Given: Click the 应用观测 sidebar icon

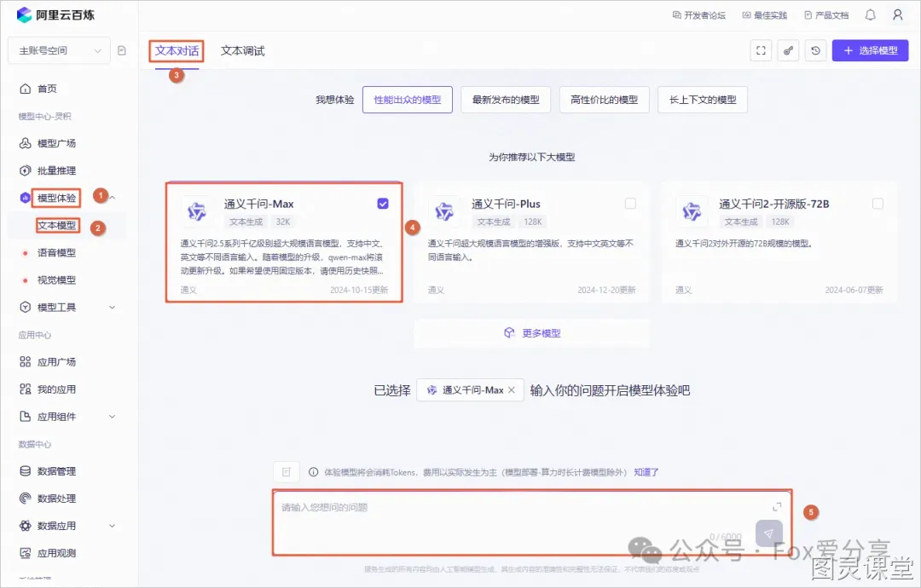Looking at the screenshot, I should (x=26, y=553).
